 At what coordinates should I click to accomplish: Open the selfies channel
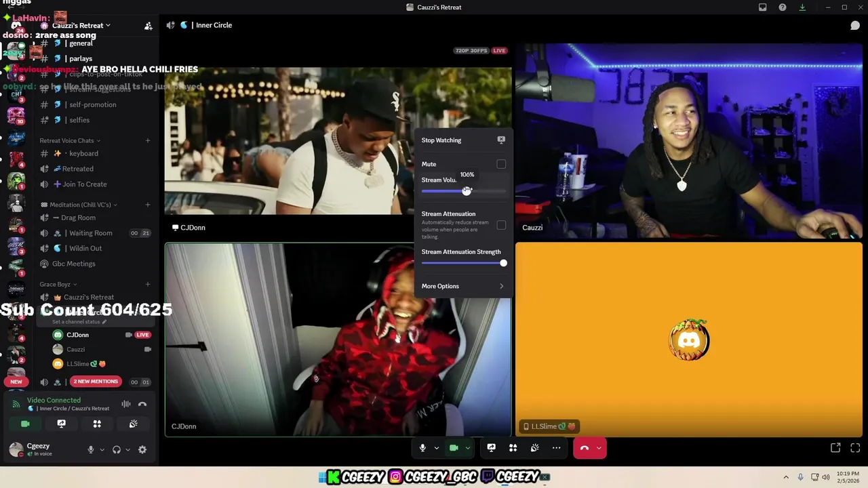(95, 120)
